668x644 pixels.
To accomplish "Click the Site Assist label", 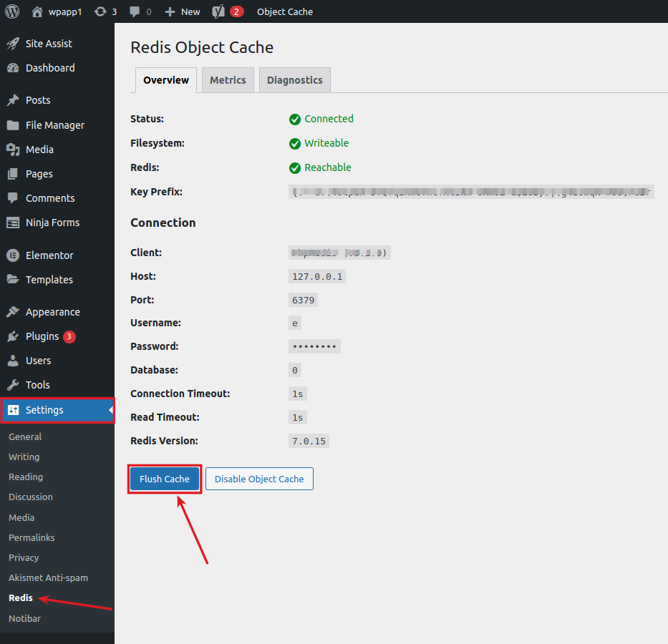I will (x=49, y=44).
